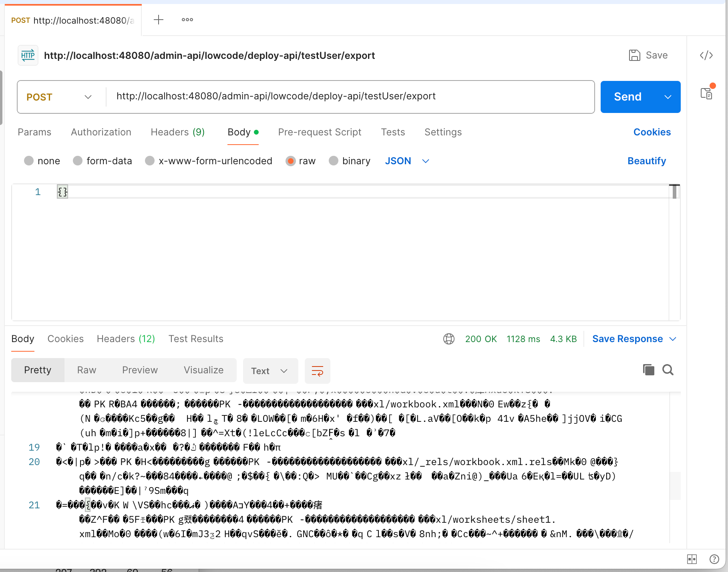Copy the response body to clipboard
Screen dimensions: 728x572
[648, 370]
